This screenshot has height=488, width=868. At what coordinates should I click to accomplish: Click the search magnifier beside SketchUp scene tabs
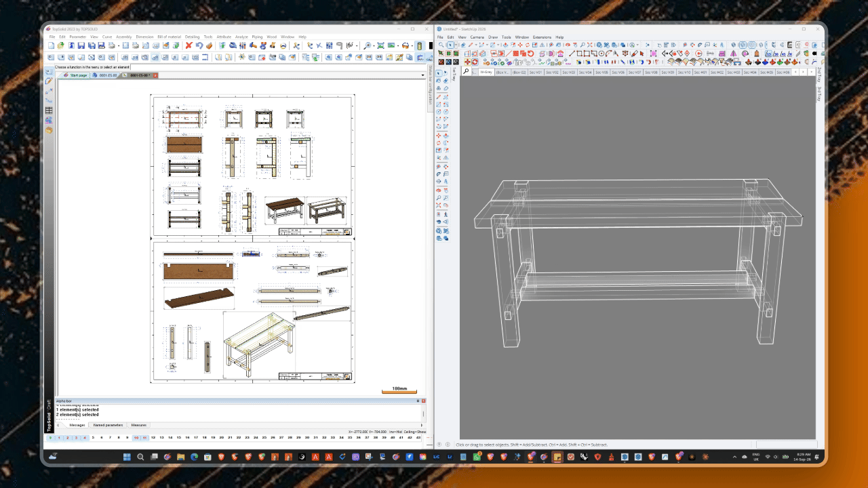[x=467, y=72]
